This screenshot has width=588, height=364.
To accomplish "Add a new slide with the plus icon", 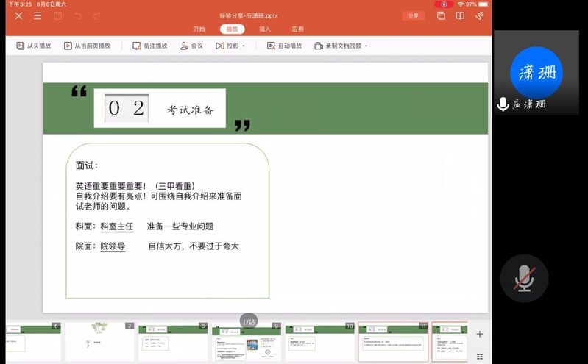I will pyautogui.click(x=480, y=334).
